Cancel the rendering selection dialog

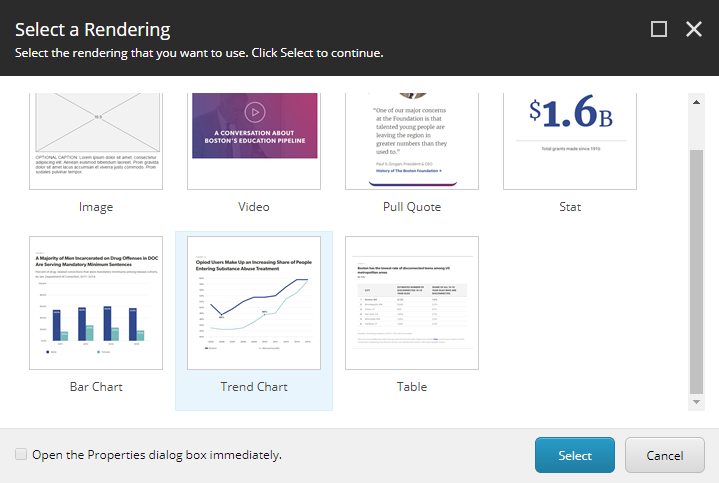pyautogui.click(x=664, y=455)
